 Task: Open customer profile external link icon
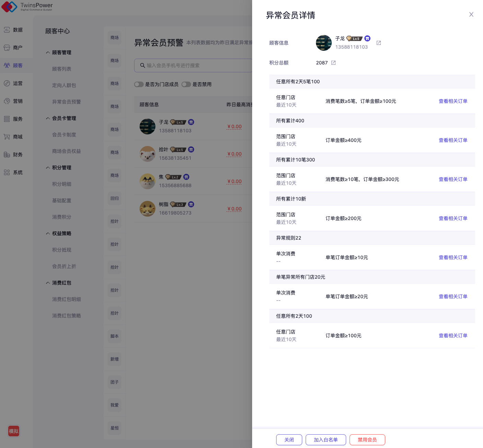(x=379, y=43)
